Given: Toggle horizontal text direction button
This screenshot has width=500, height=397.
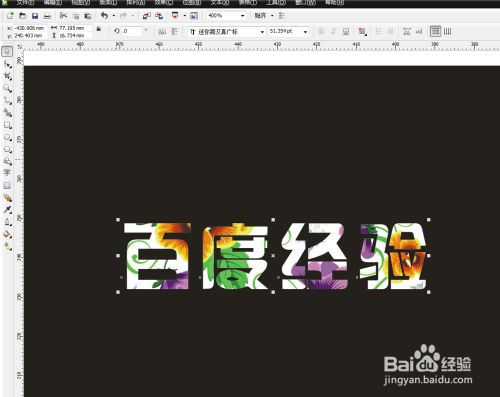Looking at the screenshot, I should [x=435, y=32].
